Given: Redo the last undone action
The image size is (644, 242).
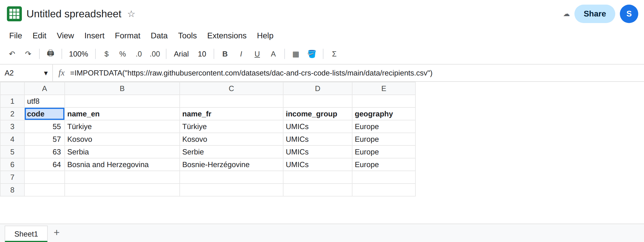Looking at the screenshot, I should 28,54.
